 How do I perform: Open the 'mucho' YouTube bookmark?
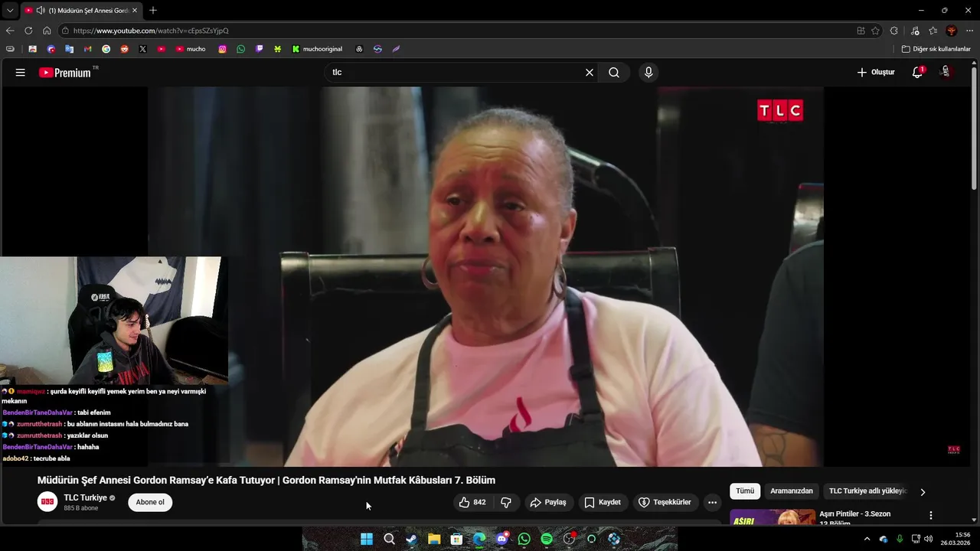[x=191, y=49]
